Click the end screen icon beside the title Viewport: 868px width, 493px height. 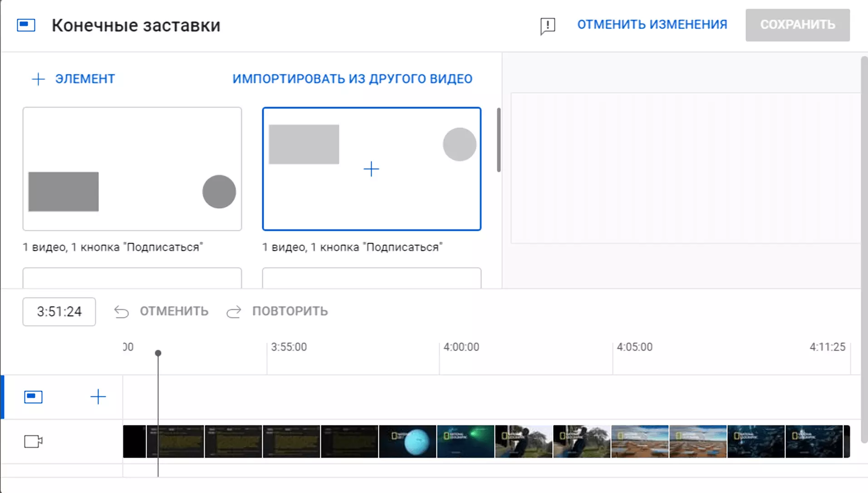[x=26, y=25]
